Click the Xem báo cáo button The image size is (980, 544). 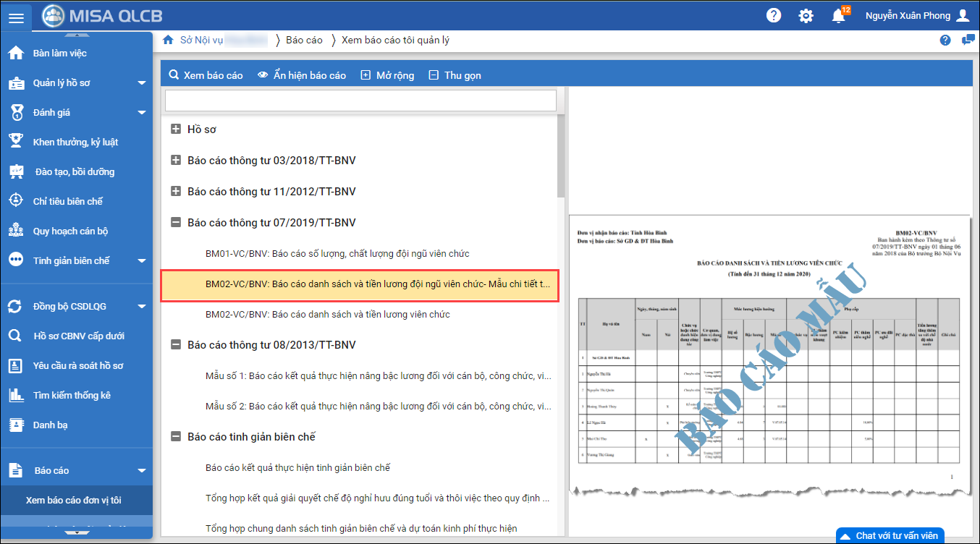[206, 75]
